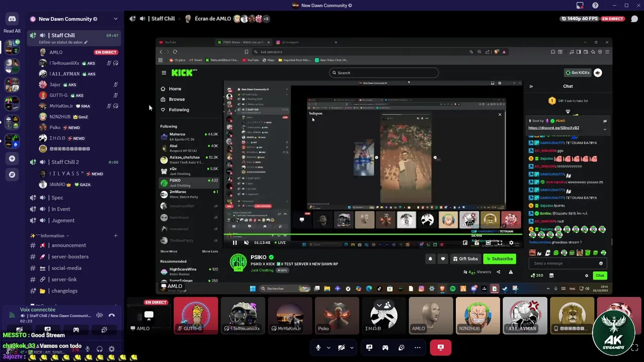This screenshot has height=362, width=644.
Task: Open Discord direct messages home icon
Action: click(12, 19)
